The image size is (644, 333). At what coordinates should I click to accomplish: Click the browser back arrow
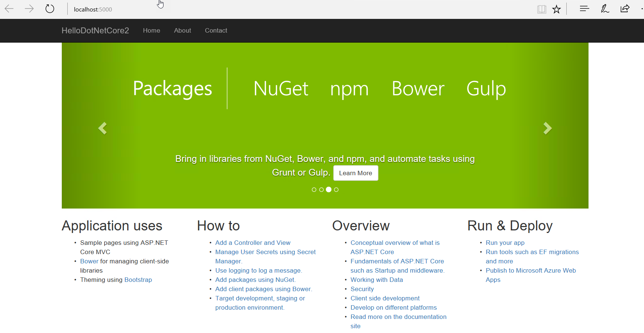tap(9, 9)
